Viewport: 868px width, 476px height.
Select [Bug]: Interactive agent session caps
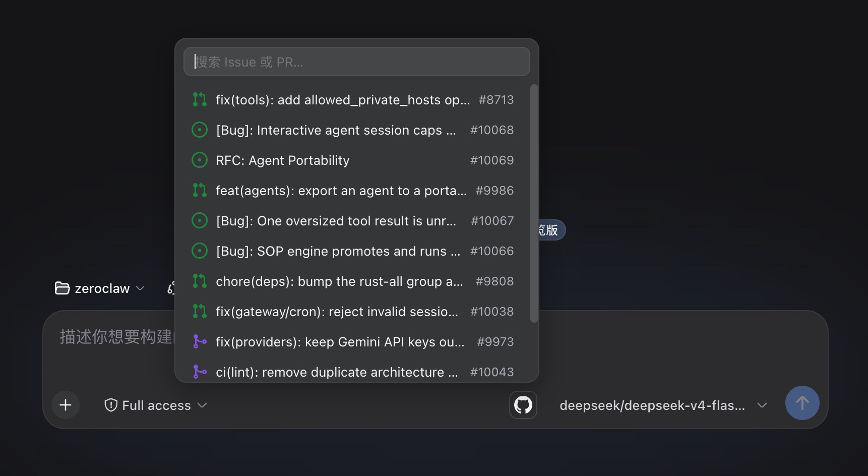point(353,130)
